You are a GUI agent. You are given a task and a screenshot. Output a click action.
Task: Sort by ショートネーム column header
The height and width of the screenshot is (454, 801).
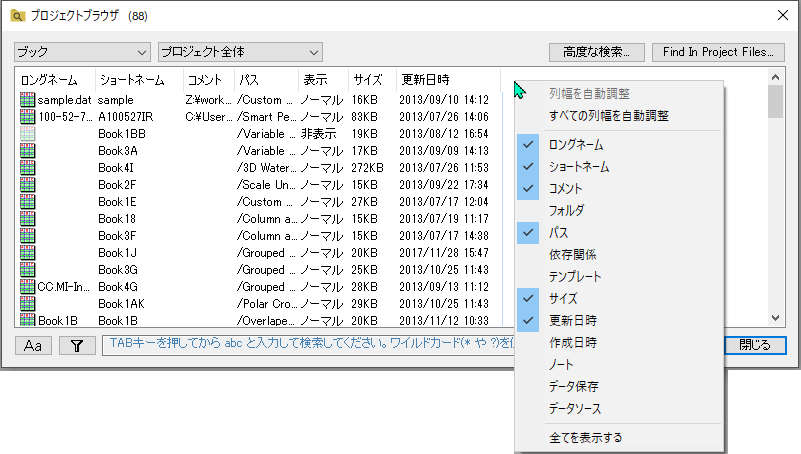click(x=139, y=80)
